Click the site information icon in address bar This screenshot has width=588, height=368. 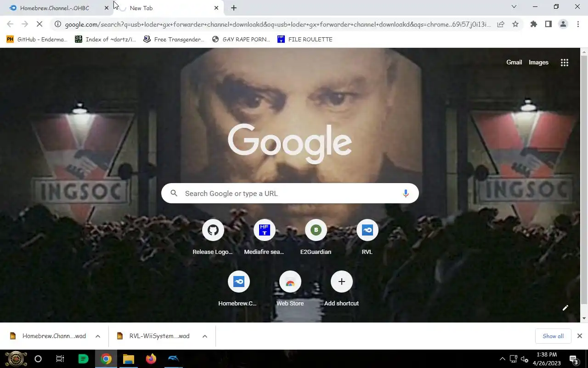click(58, 24)
